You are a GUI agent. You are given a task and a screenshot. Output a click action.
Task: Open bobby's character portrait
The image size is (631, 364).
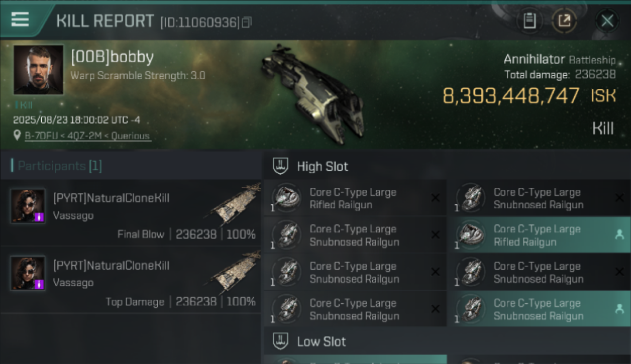pyautogui.click(x=38, y=69)
